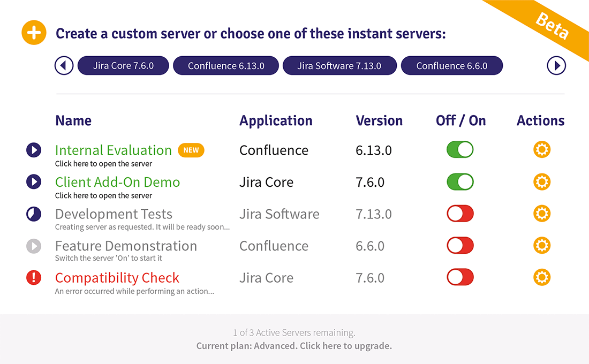Click the play icon beside Client Add-On Demo
Screen dimensions: 589x364
34,182
